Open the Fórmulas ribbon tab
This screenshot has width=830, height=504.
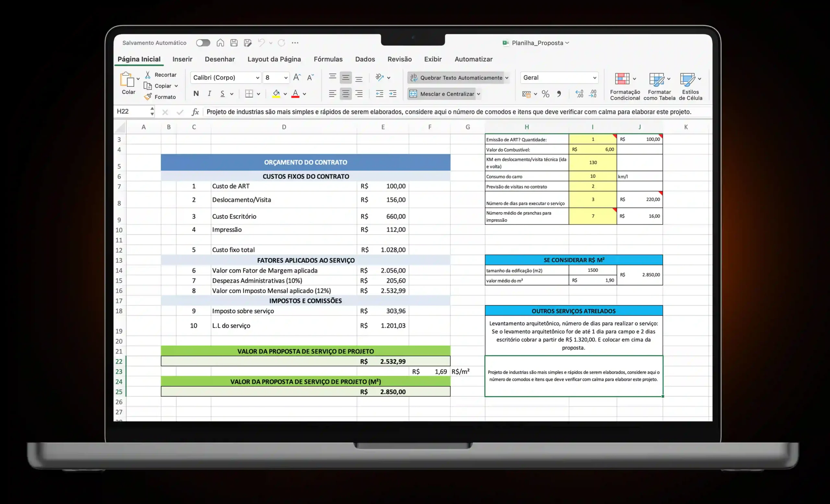(x=328, y=59)
